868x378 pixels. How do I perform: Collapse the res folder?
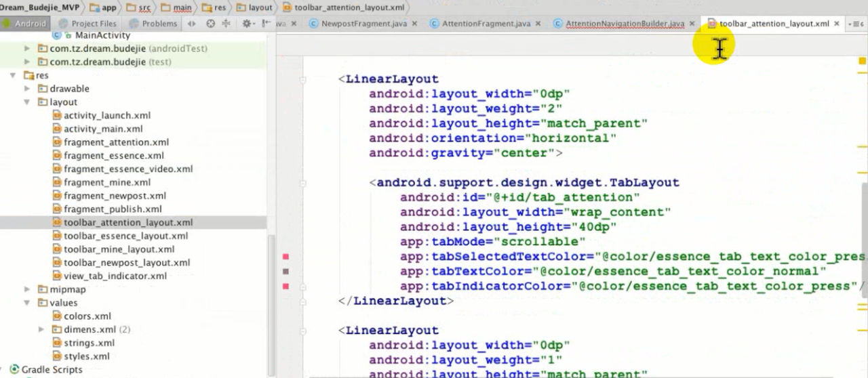(x=13, y=75)
